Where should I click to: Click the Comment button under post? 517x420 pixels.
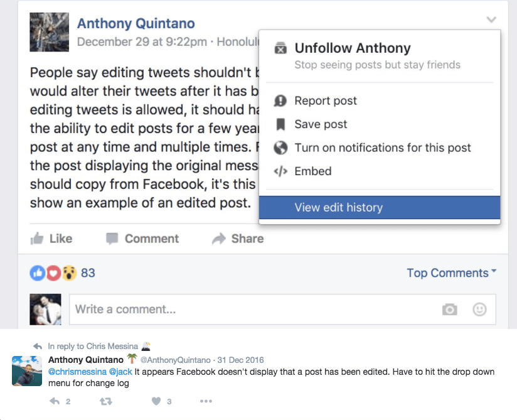[x=142, y=239]
